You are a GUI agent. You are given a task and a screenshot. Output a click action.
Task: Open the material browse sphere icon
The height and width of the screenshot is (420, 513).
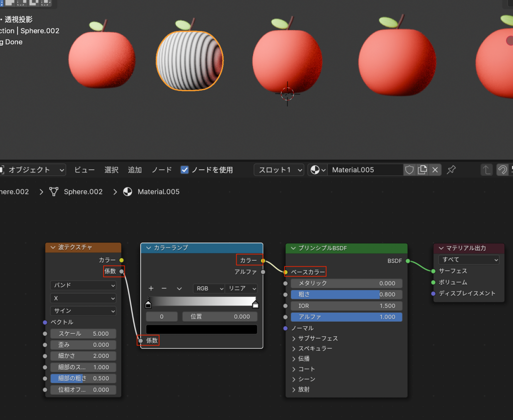[x=317, y=170]
